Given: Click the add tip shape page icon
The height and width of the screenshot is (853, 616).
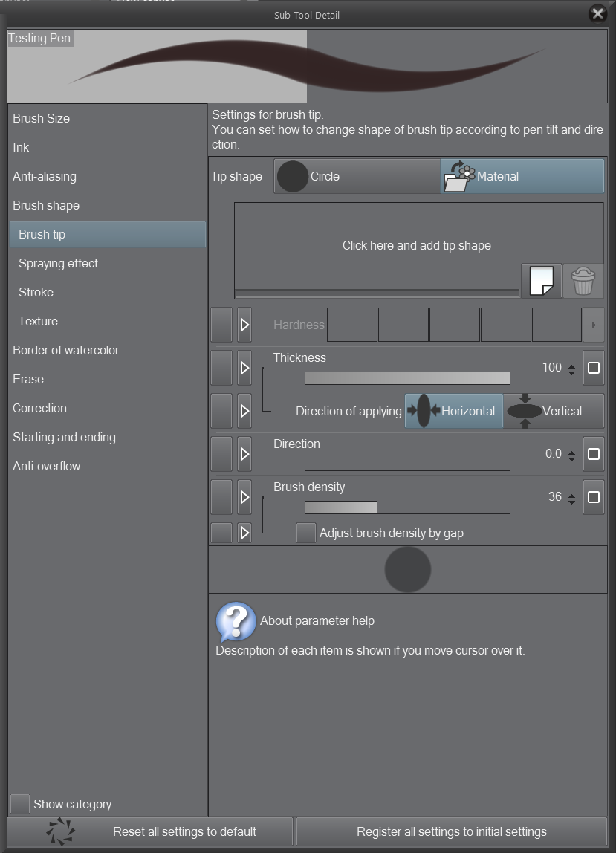Looking at the screenshot, I should point(542,281).
